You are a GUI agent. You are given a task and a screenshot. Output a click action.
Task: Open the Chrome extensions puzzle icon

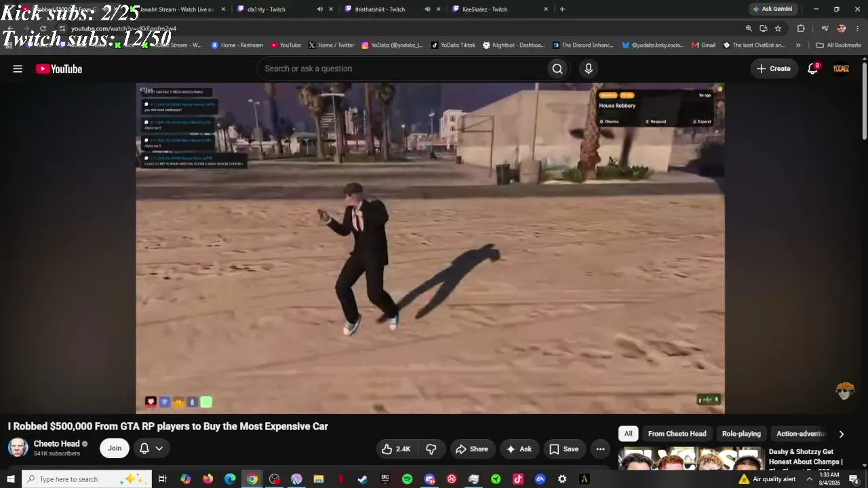pyautogui.click(x=801, y=28)
